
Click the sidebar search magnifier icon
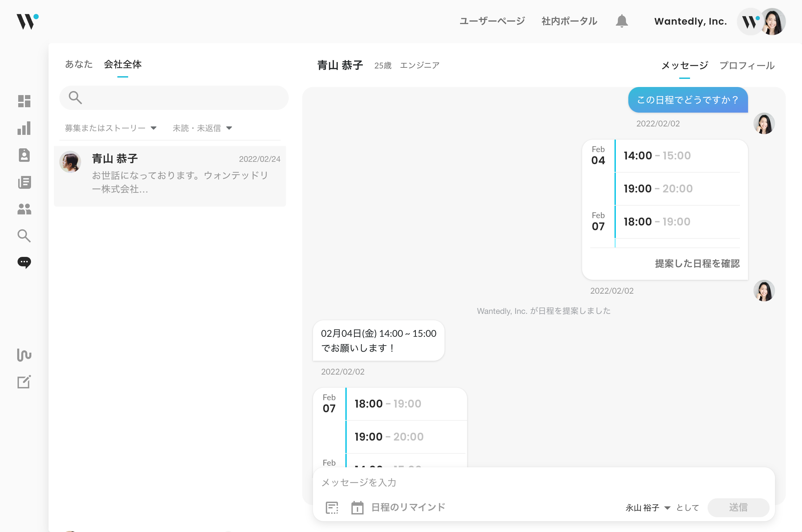click(x=24, y=235)
